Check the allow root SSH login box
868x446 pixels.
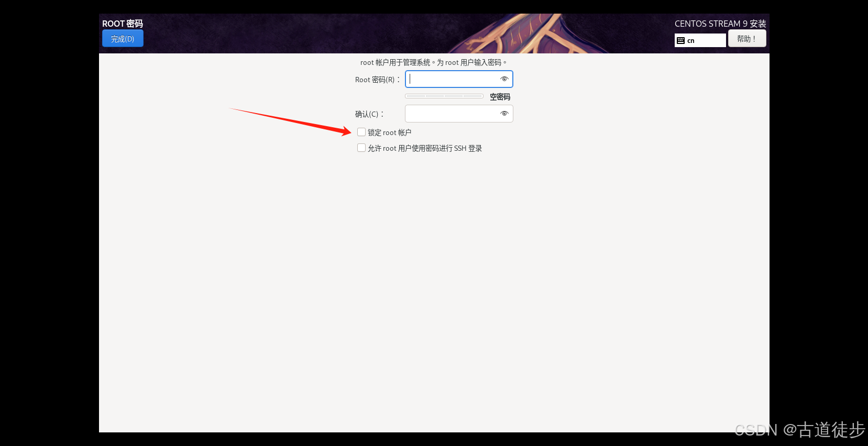(361, 148)
